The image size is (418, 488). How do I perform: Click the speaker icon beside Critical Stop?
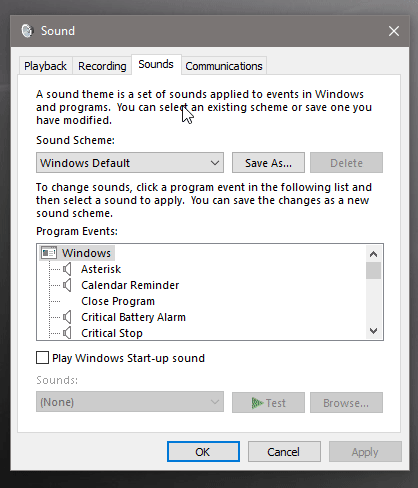(x=67, y=333)
